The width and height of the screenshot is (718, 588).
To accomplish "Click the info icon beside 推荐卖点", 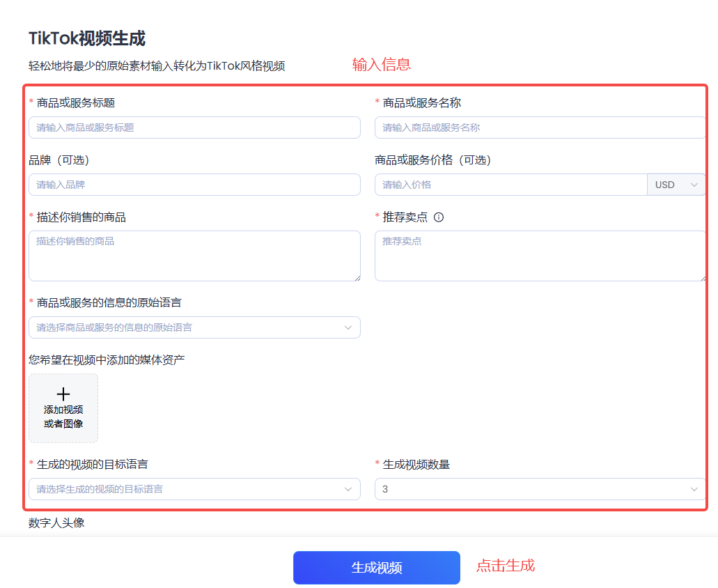I will pos(439,217).
